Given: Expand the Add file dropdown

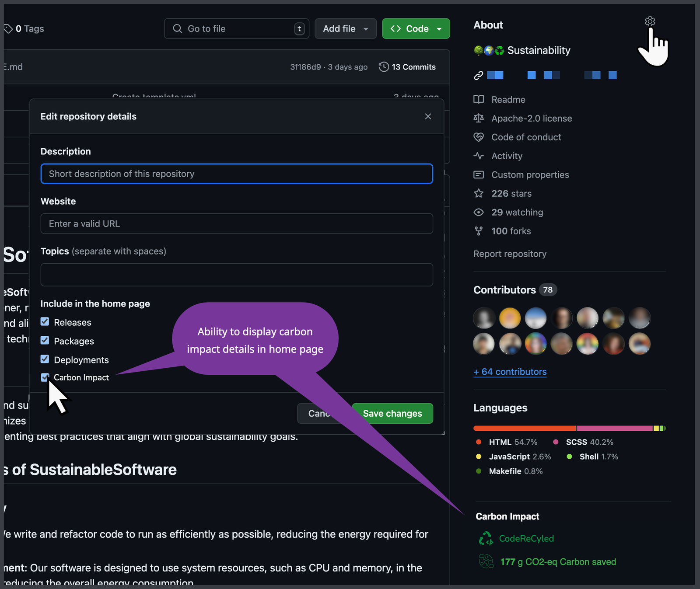Looking at the screenshot, I should 345,28.
